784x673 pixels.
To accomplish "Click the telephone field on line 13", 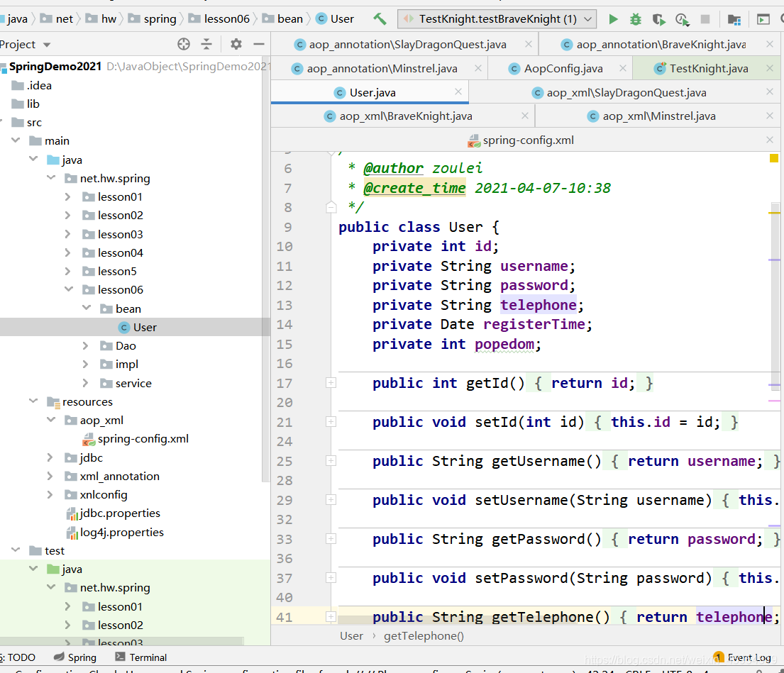I will pos(538,305).
